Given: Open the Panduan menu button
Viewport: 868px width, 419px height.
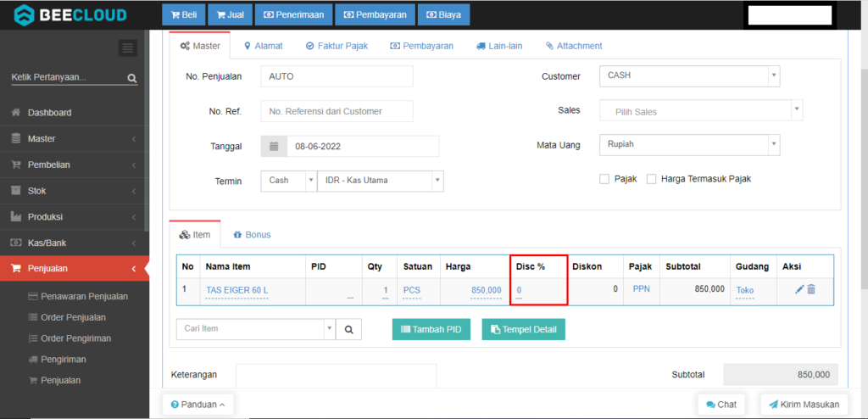Looking at the screenshot, I should [x=198, y=405].
